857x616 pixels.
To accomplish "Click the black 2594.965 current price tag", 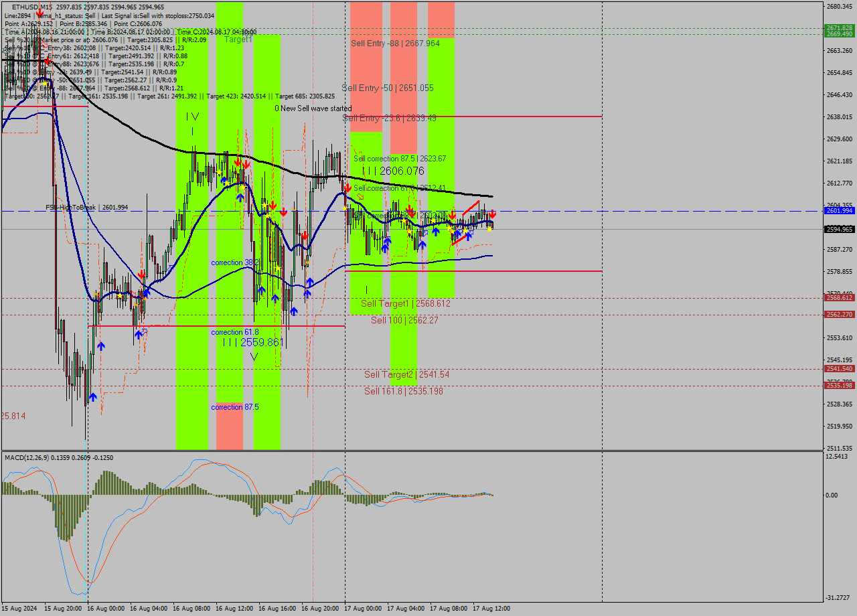I will tap(839, 230).
